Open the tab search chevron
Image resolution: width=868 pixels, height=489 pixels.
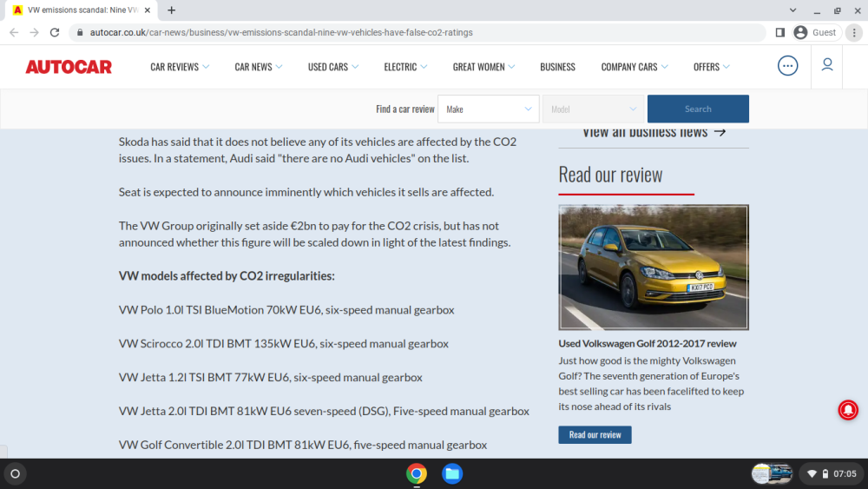(x=792, y=10)
